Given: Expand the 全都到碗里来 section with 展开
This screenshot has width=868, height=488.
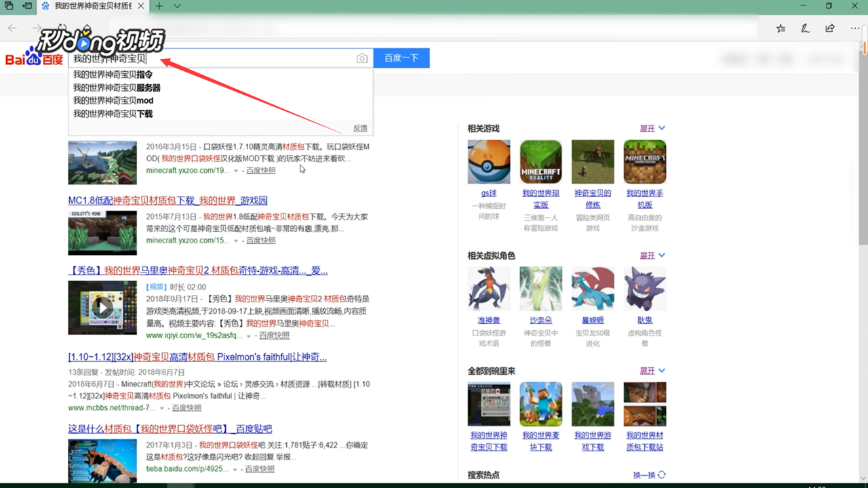Looking at the screenshot, I should pos(652,371).
